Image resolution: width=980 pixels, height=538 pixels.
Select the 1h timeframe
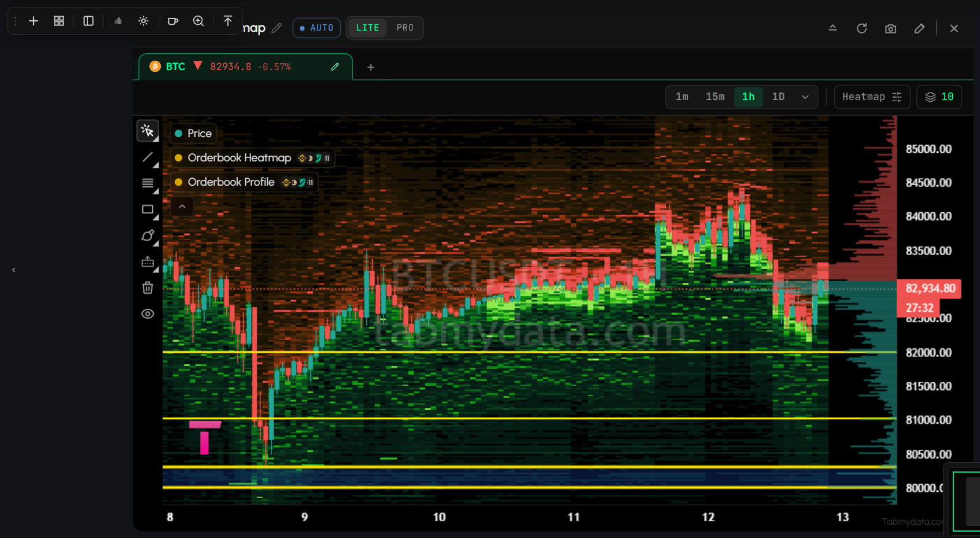[749, 97]
